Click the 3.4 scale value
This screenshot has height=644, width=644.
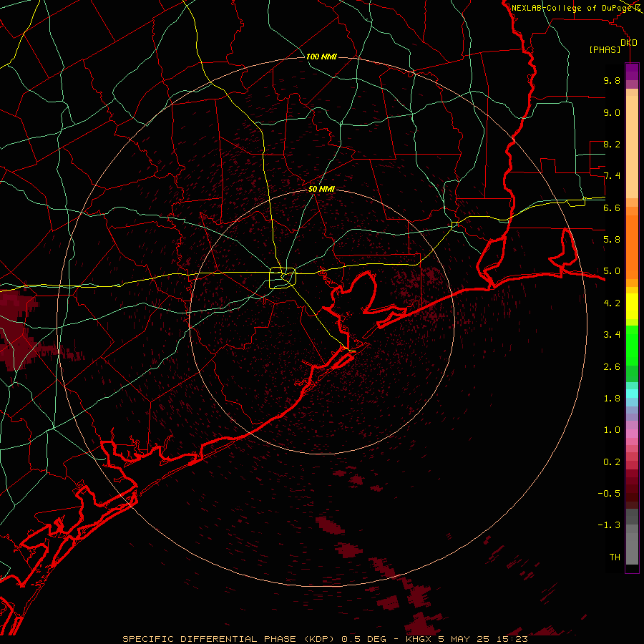[x=612, y=335]
